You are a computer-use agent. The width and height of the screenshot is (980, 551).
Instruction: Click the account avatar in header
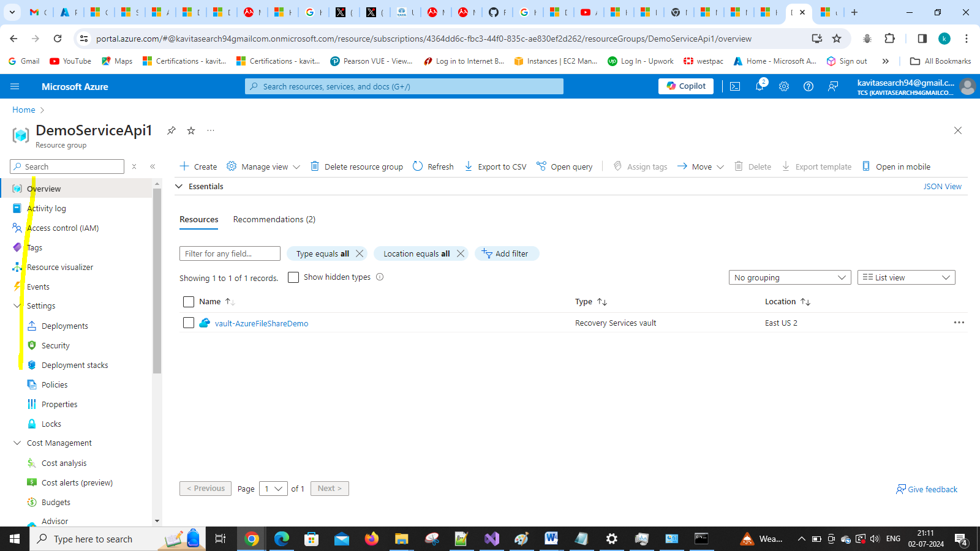click(x=968, y=86)
